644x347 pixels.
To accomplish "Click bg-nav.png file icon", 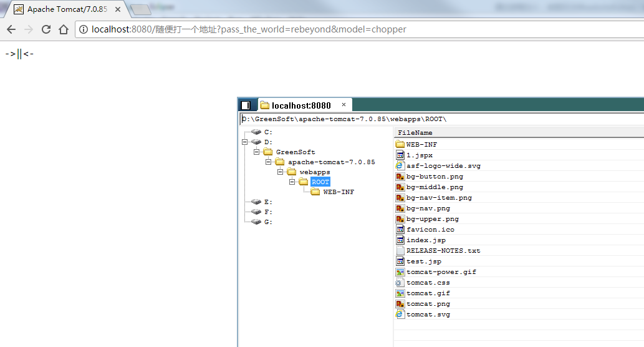I will tap(400, 208).
